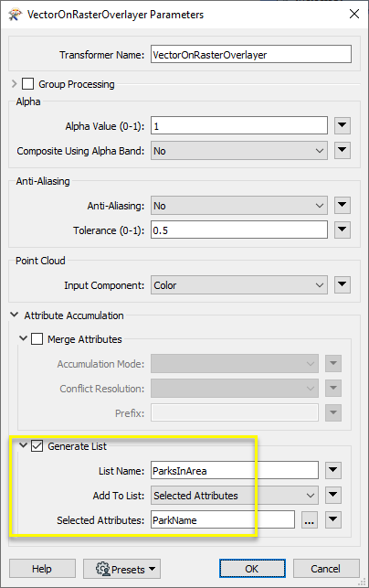Collapse the Attribute Accumulation section

tap(15, 315)
